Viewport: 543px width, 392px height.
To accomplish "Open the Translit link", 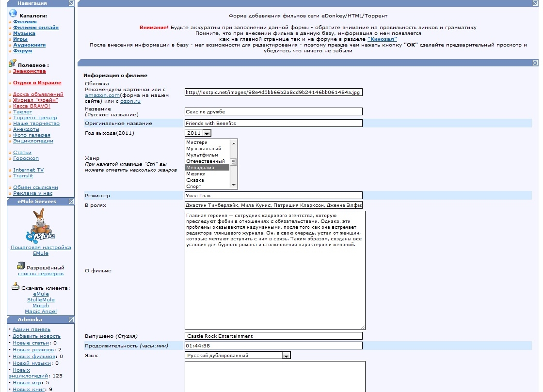I will tap(23, 176).
